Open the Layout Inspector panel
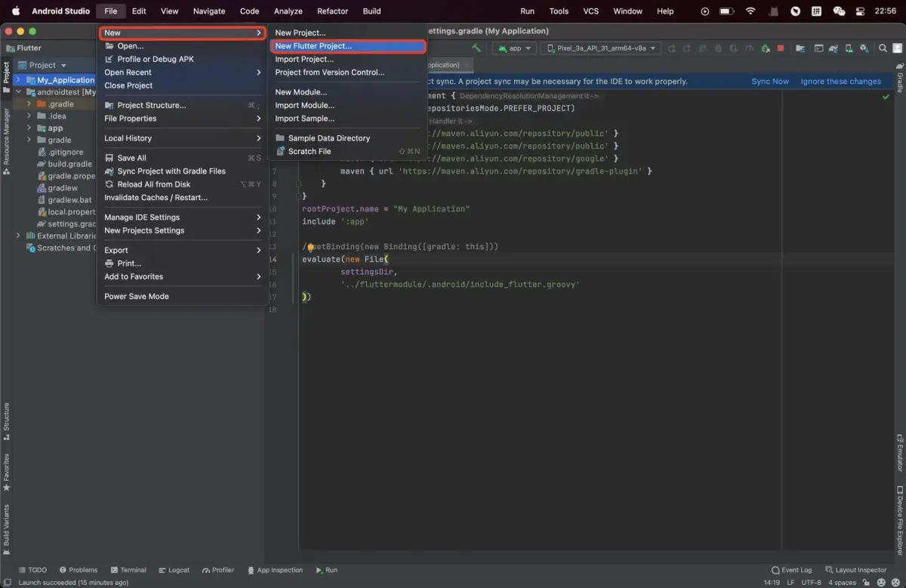The image size is (906, 588). 856,570
